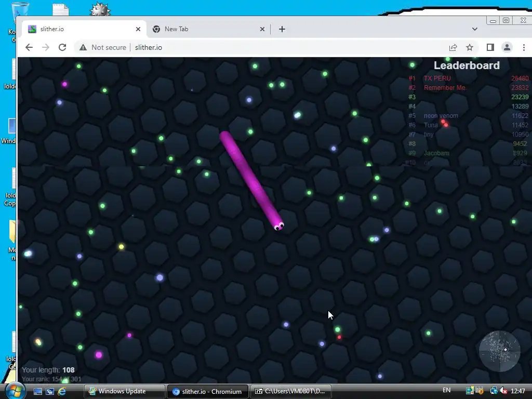Open the Chromium three-dot menu
The width and height of the screenshot is (532, 399).
[x=524, y=47]
